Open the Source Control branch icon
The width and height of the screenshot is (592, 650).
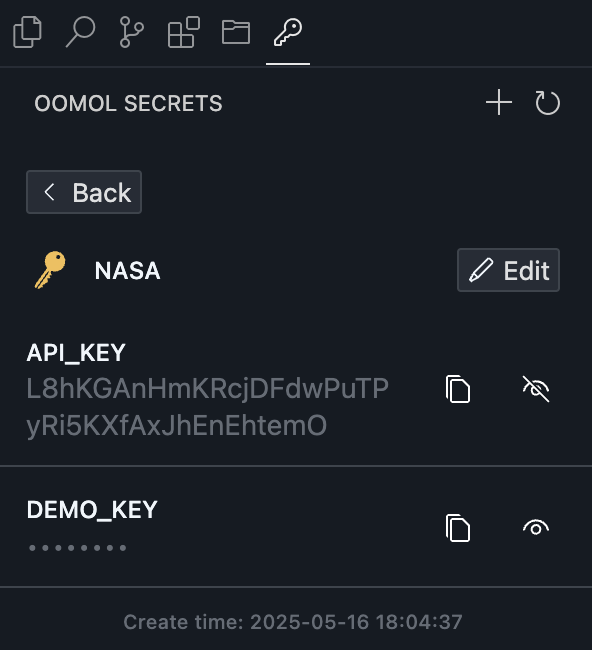(132, 32)
